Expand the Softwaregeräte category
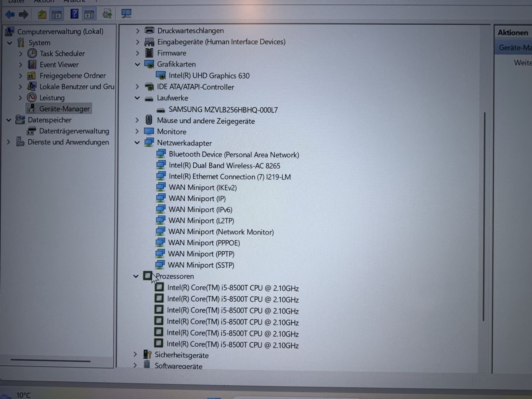Viewport: 532px width, 399px height. coord(135,366)
